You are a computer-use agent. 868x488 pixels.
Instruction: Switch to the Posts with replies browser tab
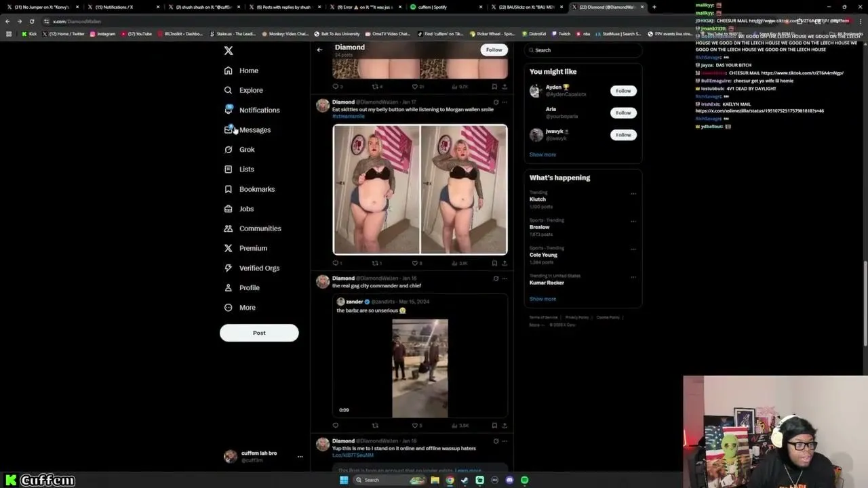point(284,7)
